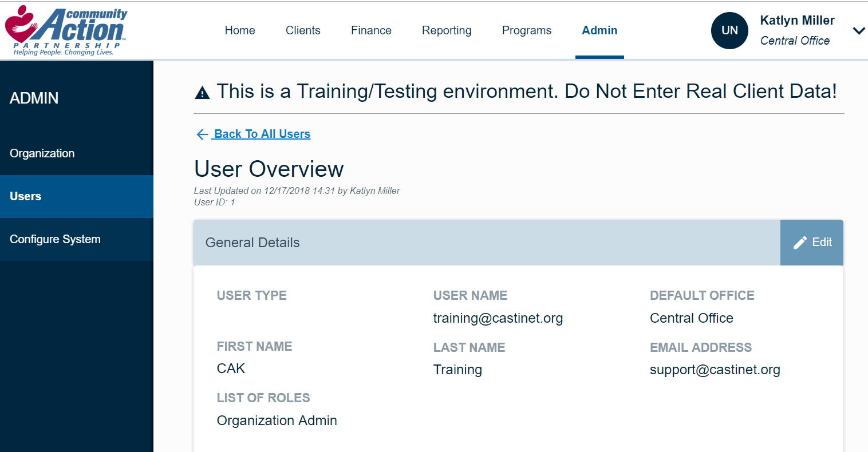This screenshot has height=452, width=868.
Task: Click the User Overview heading
Action: [269, 169]
